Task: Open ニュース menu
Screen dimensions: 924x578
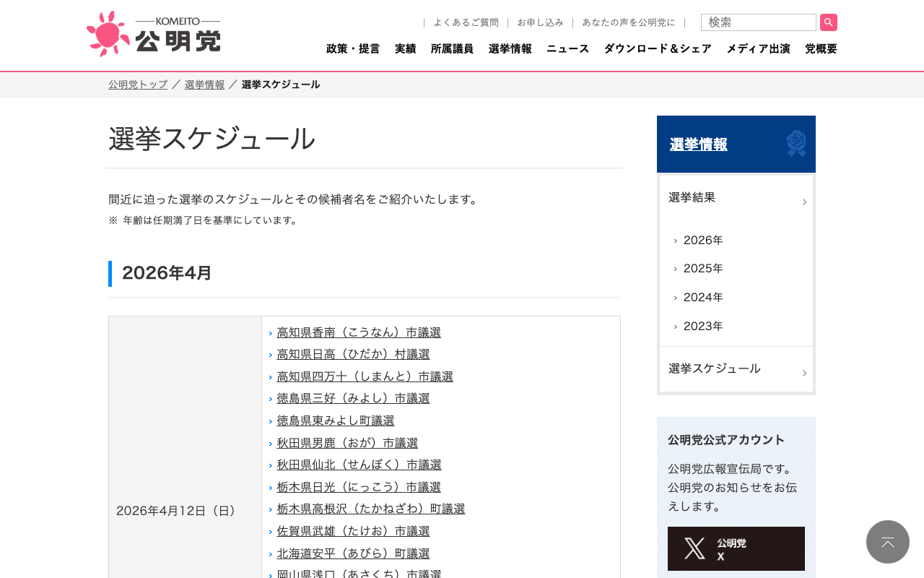Action: (x=568, y=49)
